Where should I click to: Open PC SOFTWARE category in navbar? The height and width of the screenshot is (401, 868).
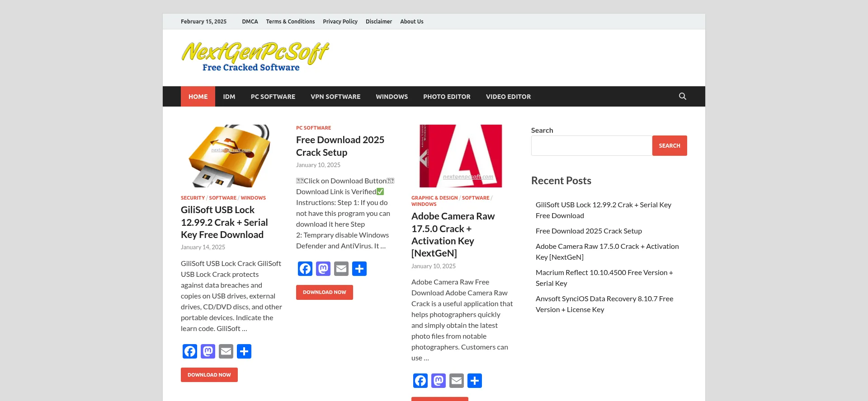pos(273,97)
